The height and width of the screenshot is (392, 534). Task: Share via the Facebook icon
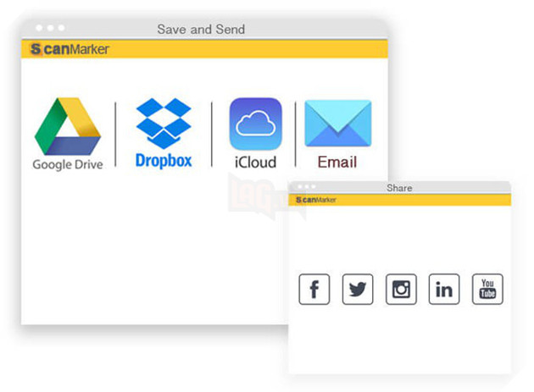pos(314,290)
